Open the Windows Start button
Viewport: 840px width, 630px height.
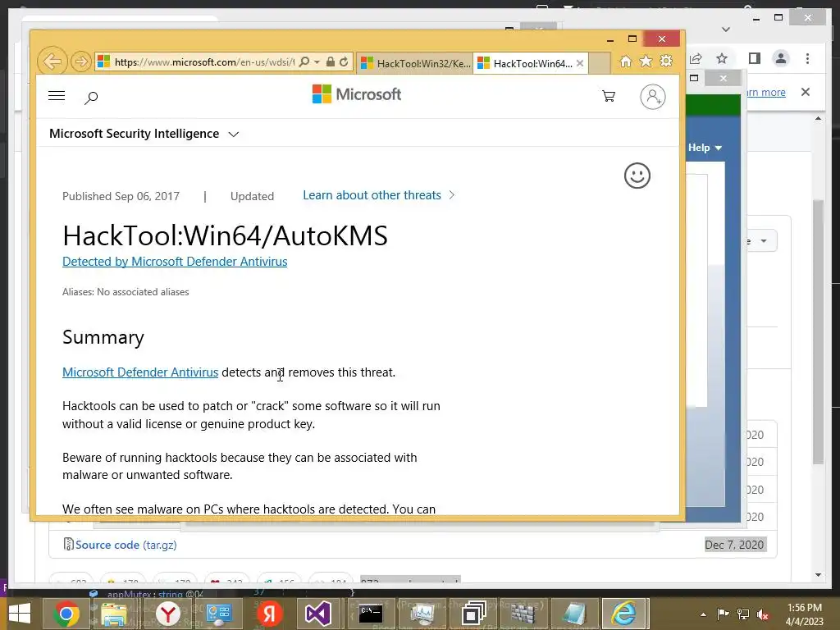pos(20,614)
